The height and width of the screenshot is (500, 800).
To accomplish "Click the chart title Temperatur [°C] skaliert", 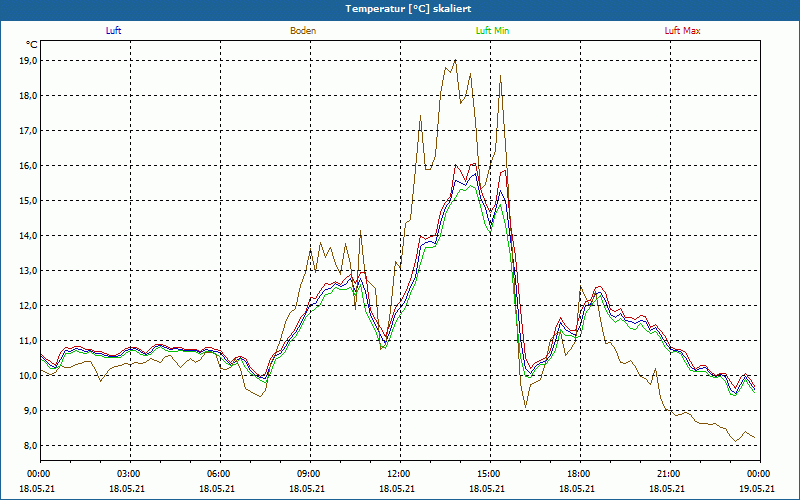I will click(408, 9).
